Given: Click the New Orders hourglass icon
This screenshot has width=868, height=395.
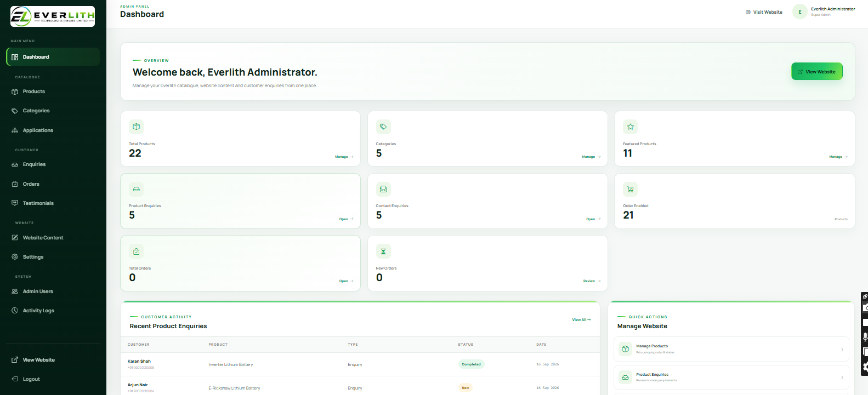Looking at the screenshot, I should click(383, 251).
